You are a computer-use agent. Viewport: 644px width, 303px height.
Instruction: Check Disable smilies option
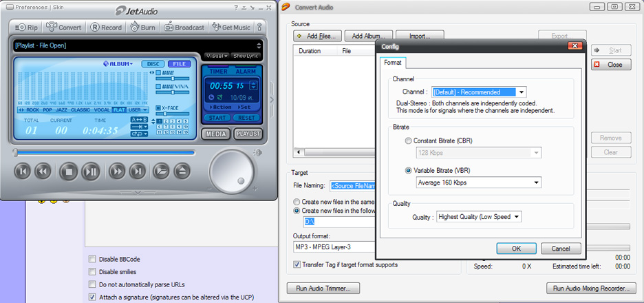click(92, 272)
